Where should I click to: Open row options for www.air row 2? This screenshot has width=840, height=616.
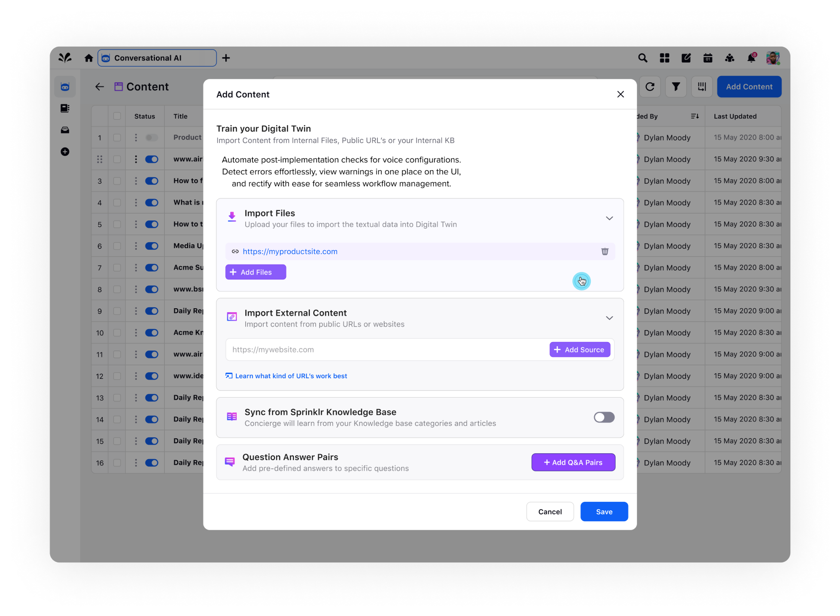(136, 159)
